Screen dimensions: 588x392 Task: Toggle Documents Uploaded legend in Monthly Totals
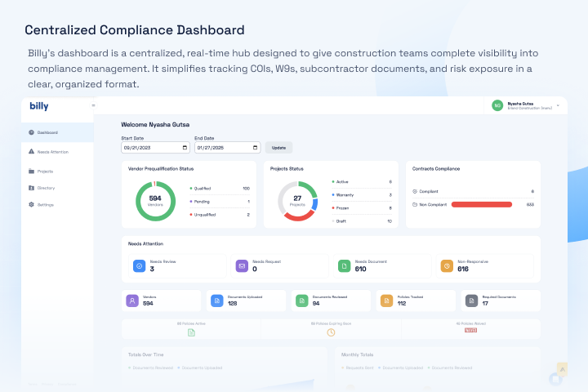coord(401,368)
